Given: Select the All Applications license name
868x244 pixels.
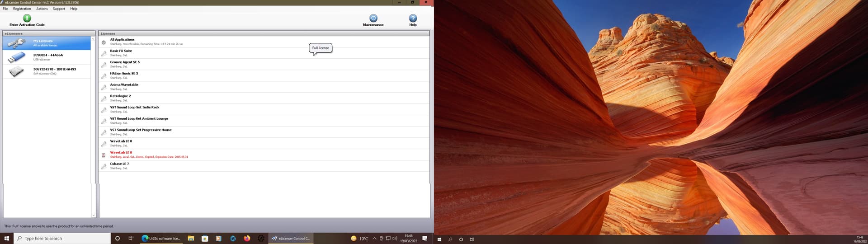Looking at the screenshot, I should click(122, 40).
